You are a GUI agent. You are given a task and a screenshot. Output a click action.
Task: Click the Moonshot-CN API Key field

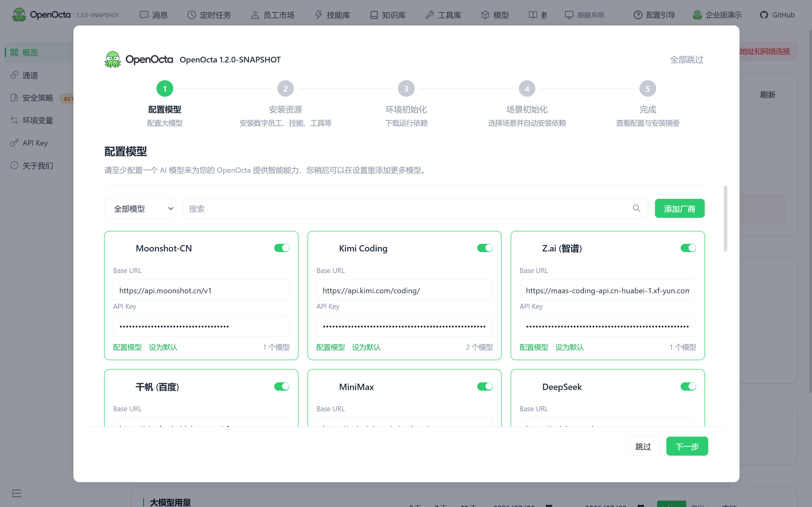(x=201, y=326)
